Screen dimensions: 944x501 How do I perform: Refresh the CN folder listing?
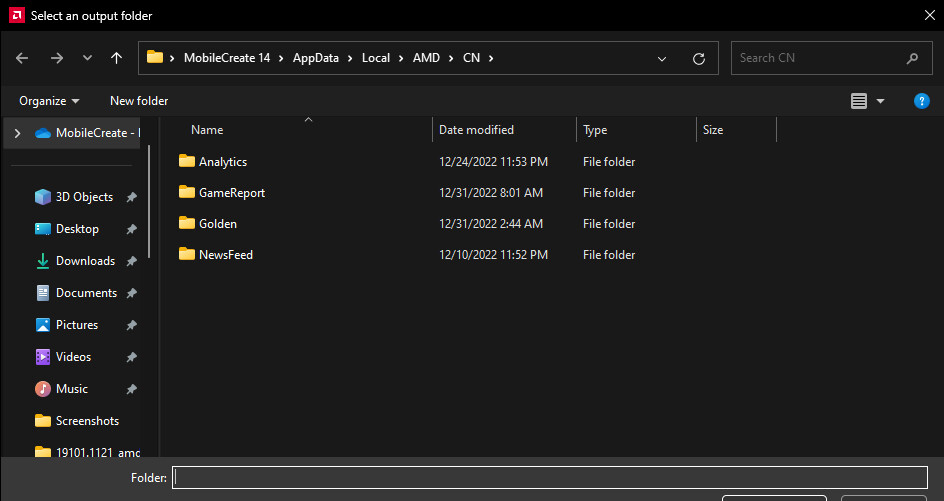click(x=699, y=58)
